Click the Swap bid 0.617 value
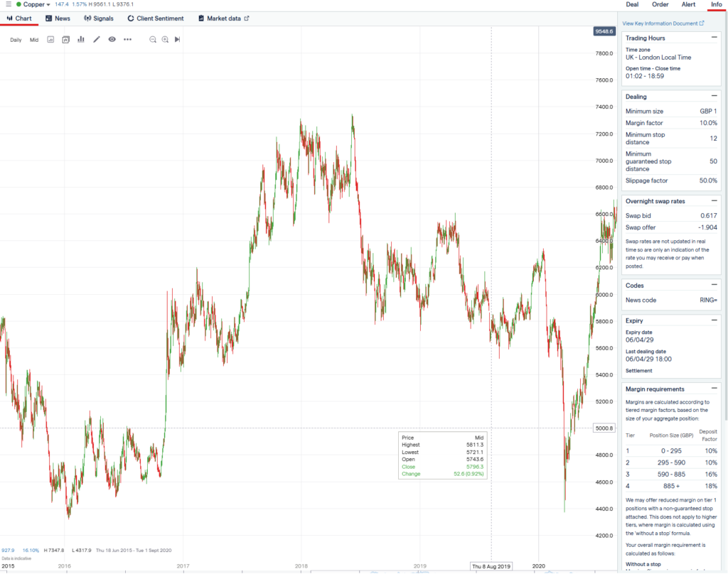The width and height of the screenshot is (728, 574). (x=709, y=216)
